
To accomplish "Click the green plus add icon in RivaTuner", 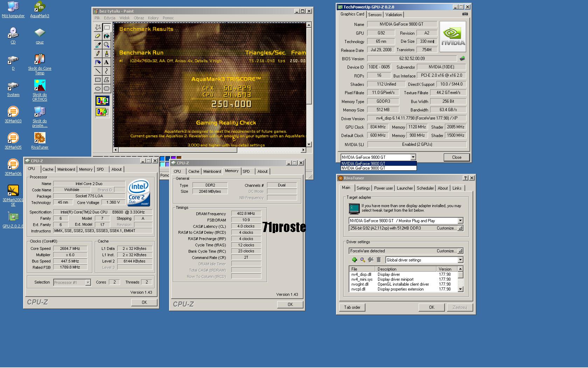I will [x=355, y=260].
